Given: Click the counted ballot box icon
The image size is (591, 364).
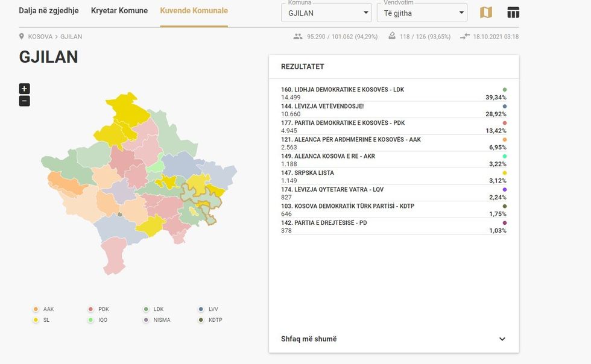Looking at the screenshot, I should point(392,37).
